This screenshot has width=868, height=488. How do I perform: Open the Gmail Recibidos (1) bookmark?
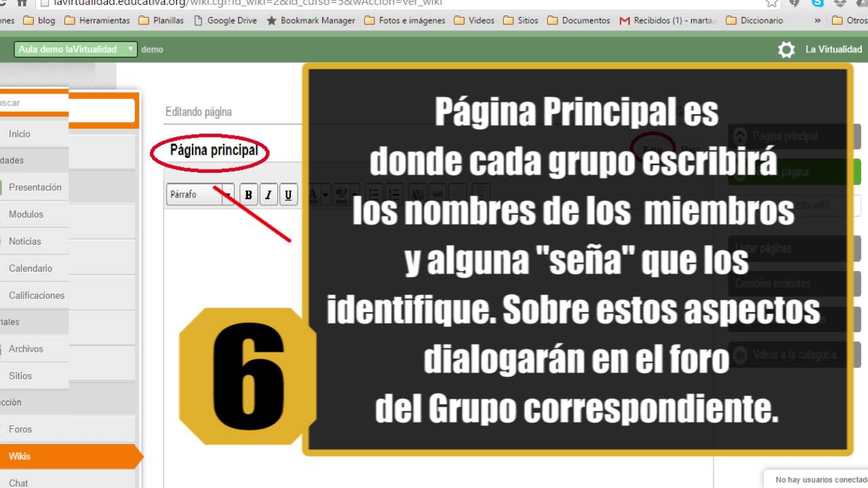(667, 20)
